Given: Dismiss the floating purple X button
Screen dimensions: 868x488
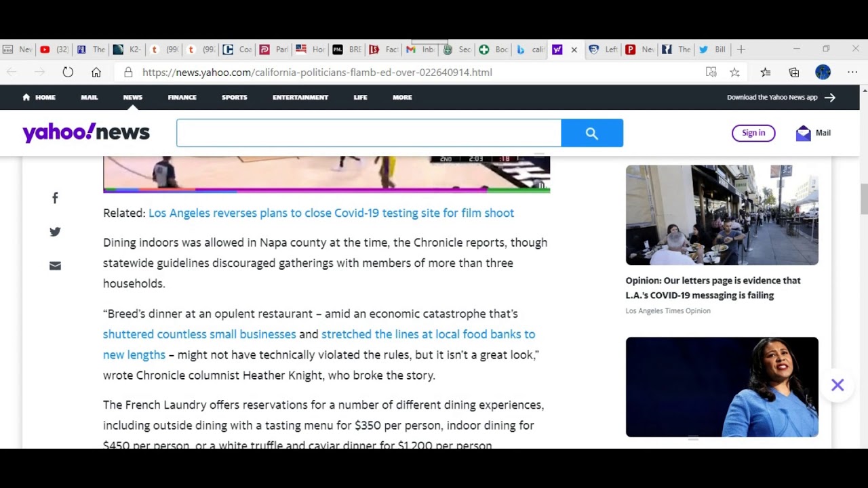Looking at the screenshot, I should click(837, 385).
